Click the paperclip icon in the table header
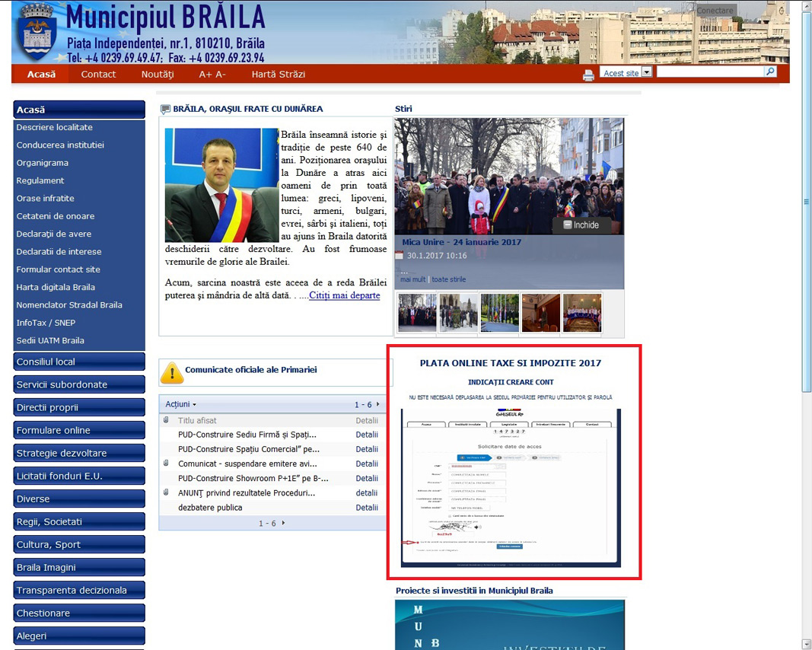Viewport: 812px width, 650px height. (x=166, y=420)
